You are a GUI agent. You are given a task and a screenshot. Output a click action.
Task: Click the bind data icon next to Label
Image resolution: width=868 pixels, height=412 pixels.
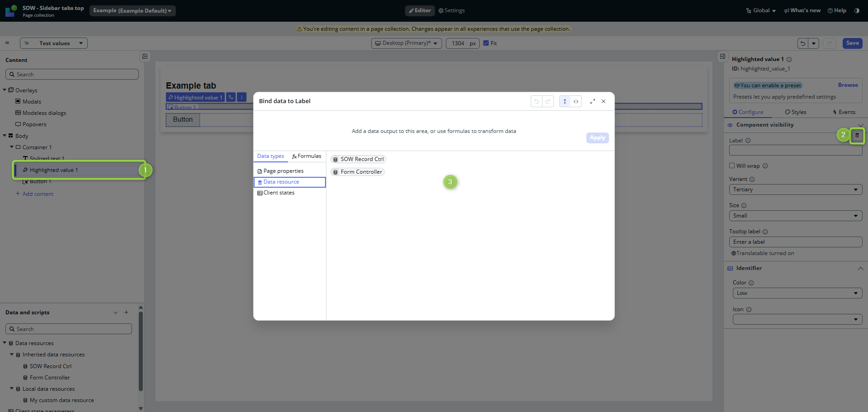tap(857, 135)
